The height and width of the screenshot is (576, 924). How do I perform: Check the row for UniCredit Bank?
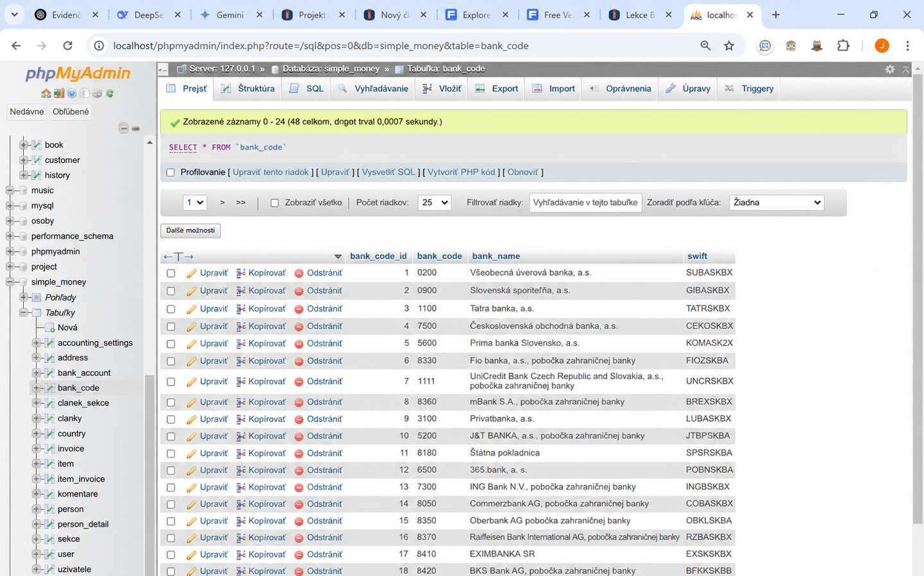click(171, 382)
